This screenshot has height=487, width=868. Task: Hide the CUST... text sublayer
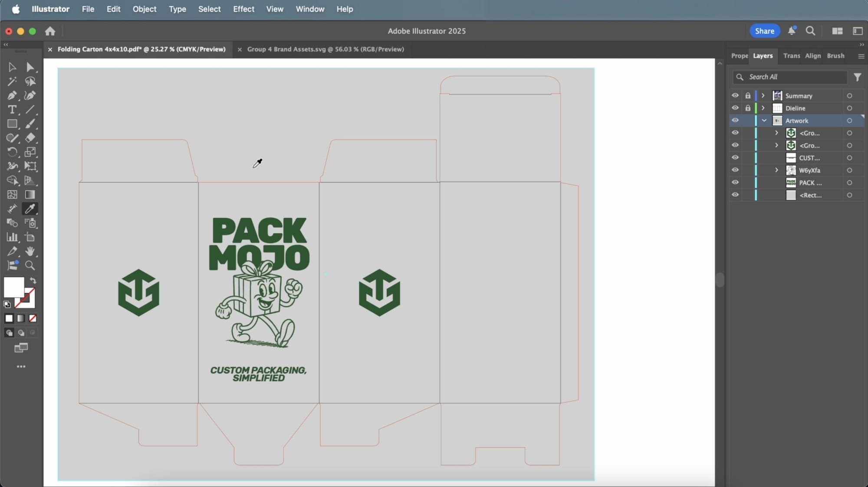735,158
